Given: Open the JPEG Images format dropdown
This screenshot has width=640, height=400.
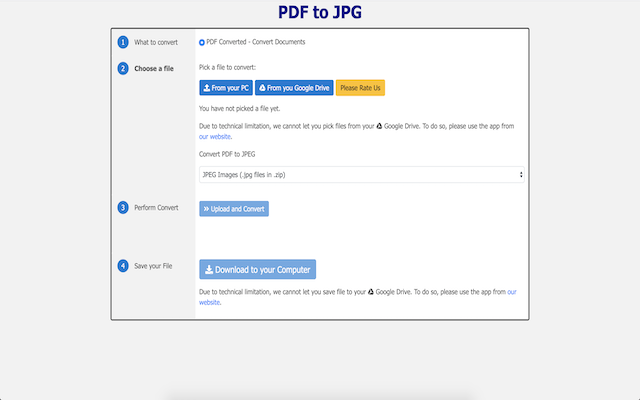Looking at the screenshot, I should coord(362,175).
